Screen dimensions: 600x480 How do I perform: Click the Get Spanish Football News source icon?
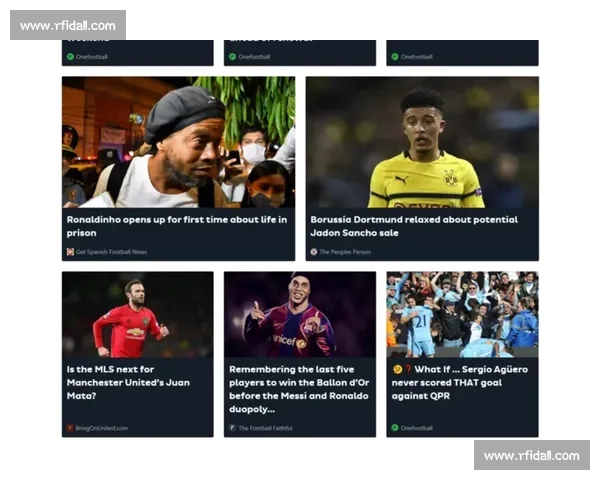point(70,252)
